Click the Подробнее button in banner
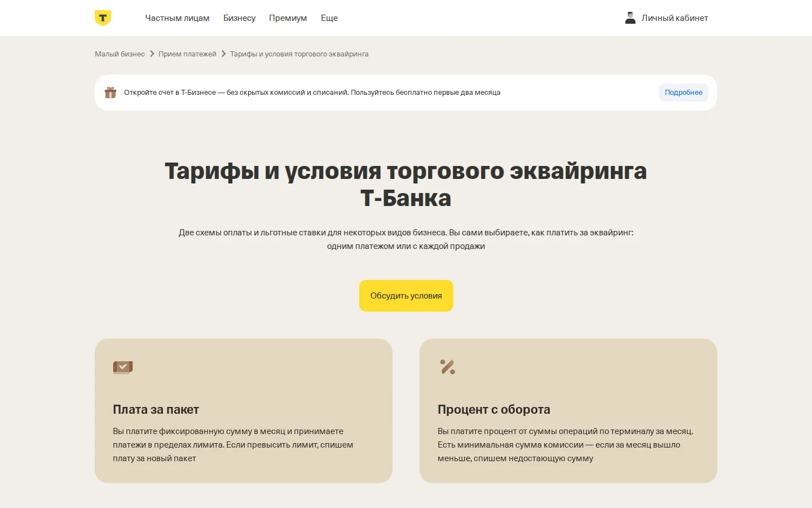This screenshot has height=508, width=812. (683, 93)
